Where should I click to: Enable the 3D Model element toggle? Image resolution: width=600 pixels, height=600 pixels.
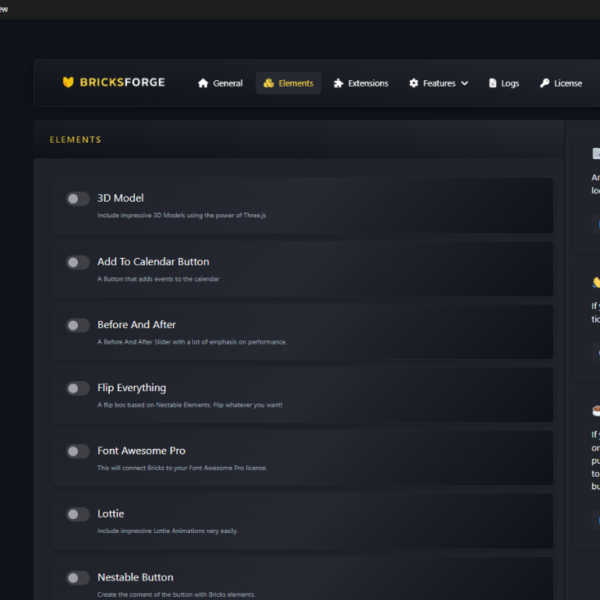click(78, 199)
